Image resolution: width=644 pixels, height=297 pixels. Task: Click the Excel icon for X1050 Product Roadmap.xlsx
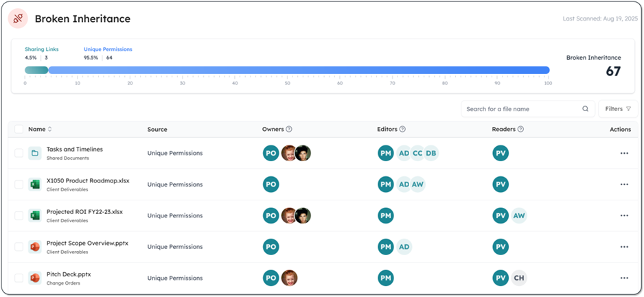coord(34,185)
